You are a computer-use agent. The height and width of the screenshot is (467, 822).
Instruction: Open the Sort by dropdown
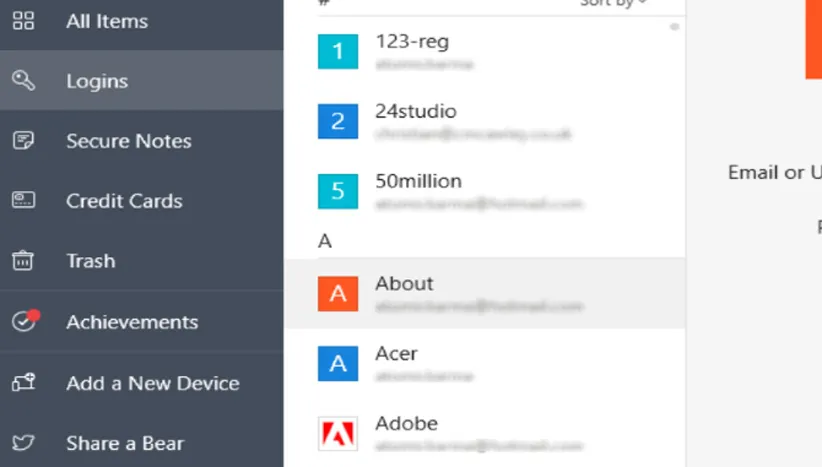coord(612,4)
